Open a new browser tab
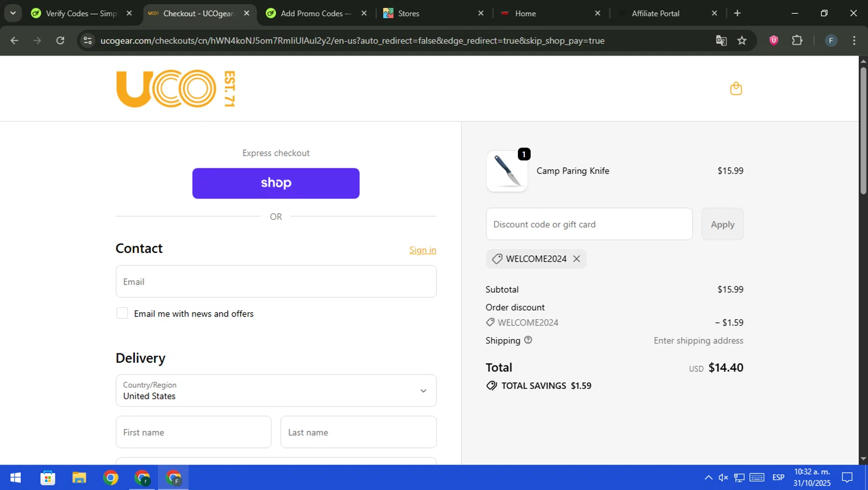The image size is (868, 490). (x=737, y=13)
